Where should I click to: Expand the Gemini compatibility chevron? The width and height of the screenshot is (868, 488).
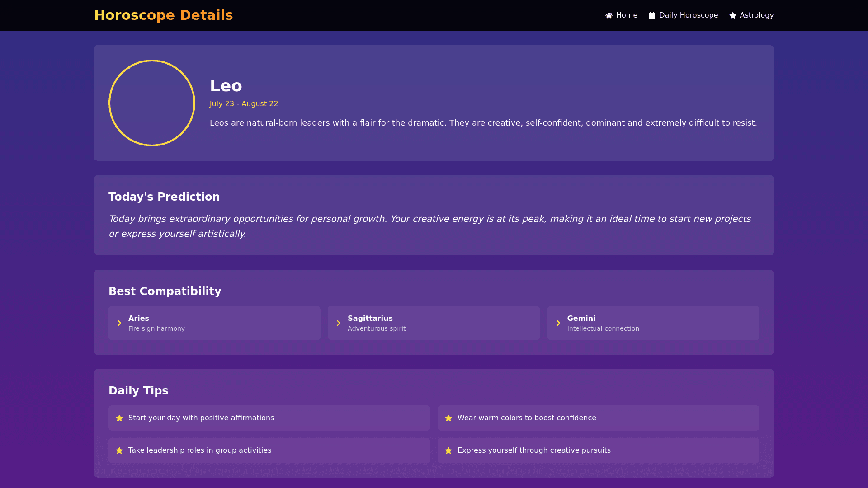(x=558, y=323)
